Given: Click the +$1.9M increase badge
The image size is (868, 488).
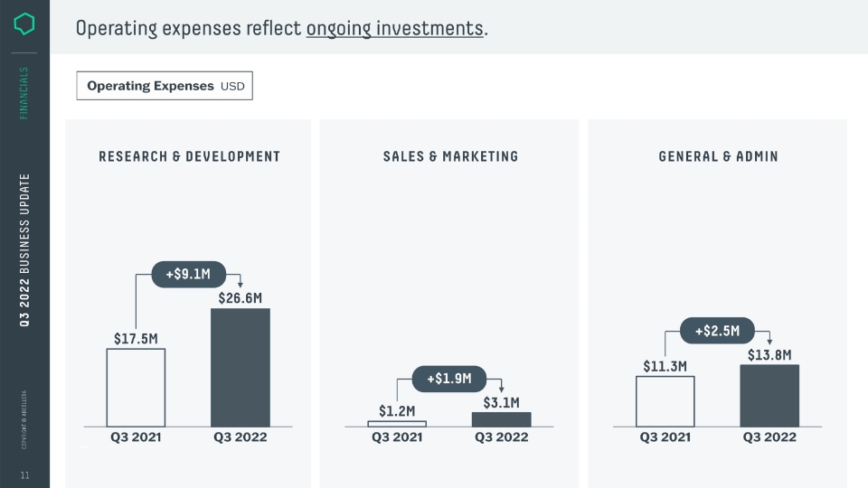Looking at the screenshot, I should 449,379.
